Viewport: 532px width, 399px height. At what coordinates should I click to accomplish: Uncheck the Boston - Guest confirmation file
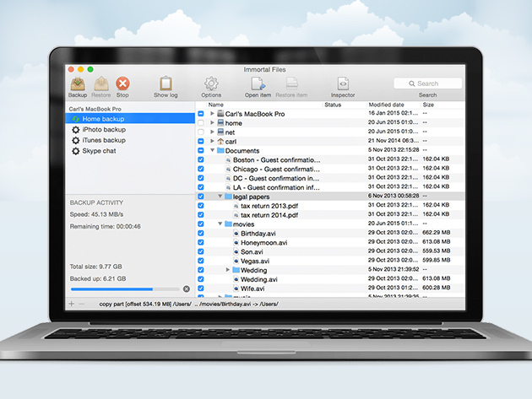pos(201,159)
